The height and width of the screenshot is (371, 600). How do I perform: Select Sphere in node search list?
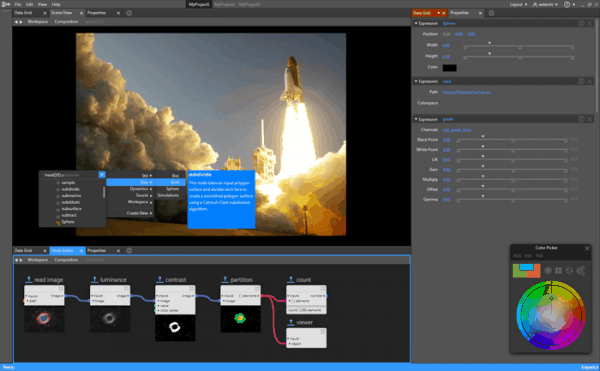pyautogui.click(x=68, y=222)
